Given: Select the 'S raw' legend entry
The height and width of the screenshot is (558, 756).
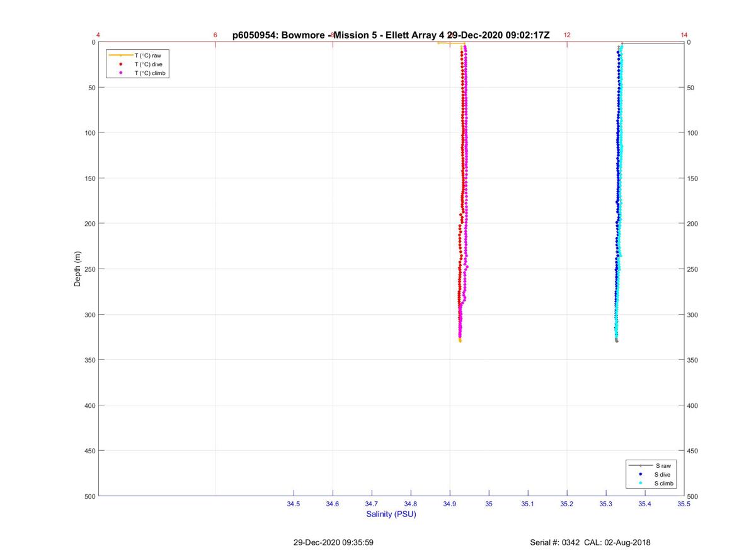Looking at the screenshot, I should (x=651, y=465).
